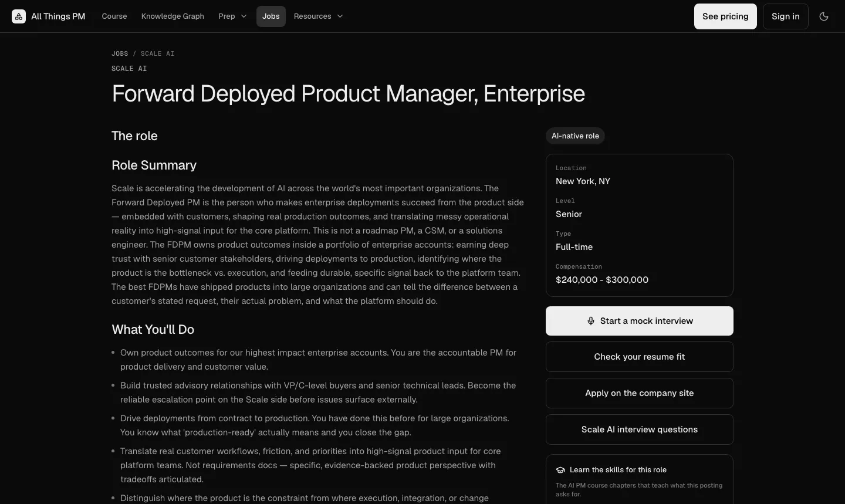Viewport: 845px width, 504px height.
Task: Click the Role Summary heading
Action: tap(154, 165)
